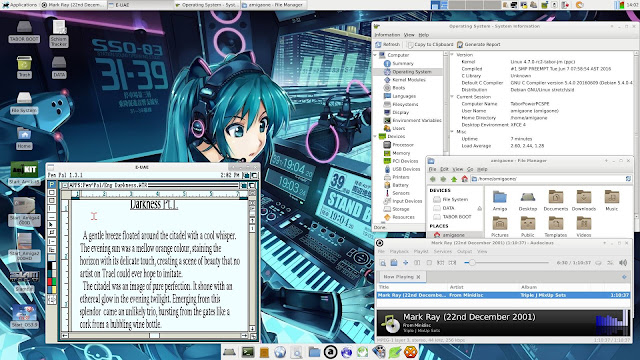Click the search library icon in Audacious
This screenshot has height=360, width=640.
[x=382, y=263]
